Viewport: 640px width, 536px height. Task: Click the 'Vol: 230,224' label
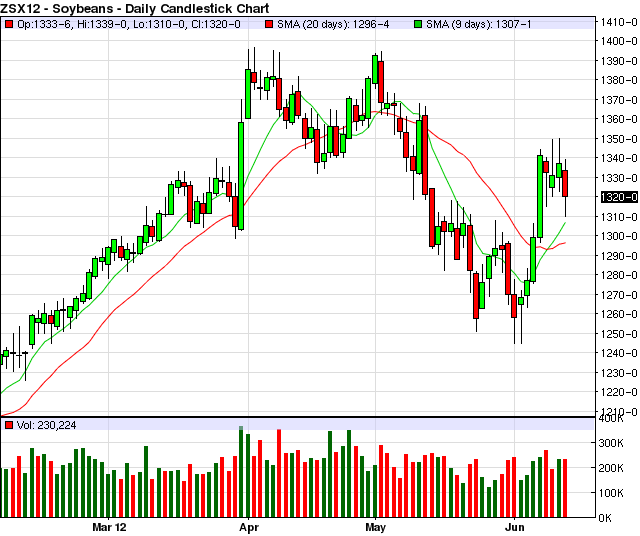[x=46, y=425]
